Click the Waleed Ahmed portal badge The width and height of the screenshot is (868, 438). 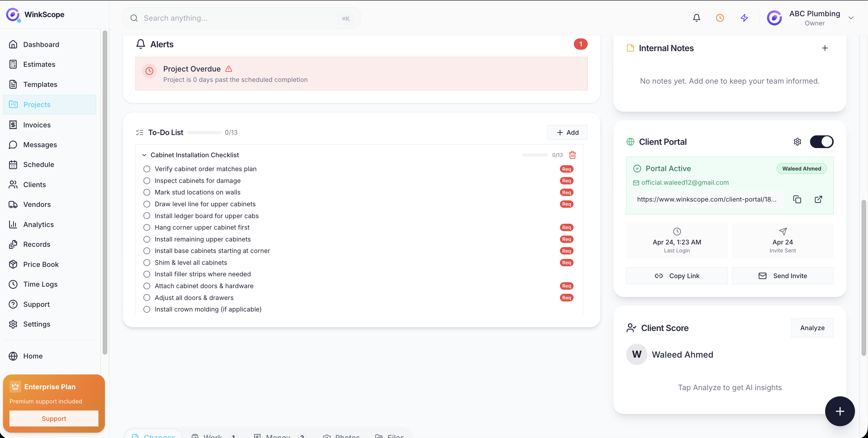tap(801, 168)
